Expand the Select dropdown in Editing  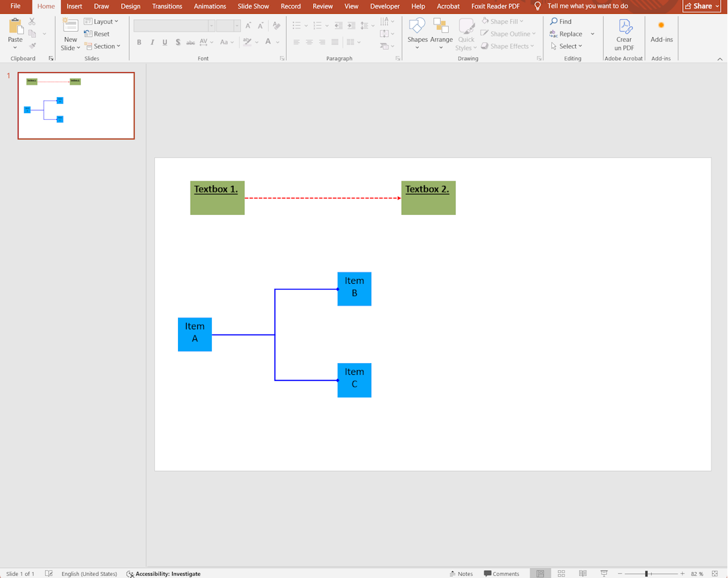tap(567, 46)
